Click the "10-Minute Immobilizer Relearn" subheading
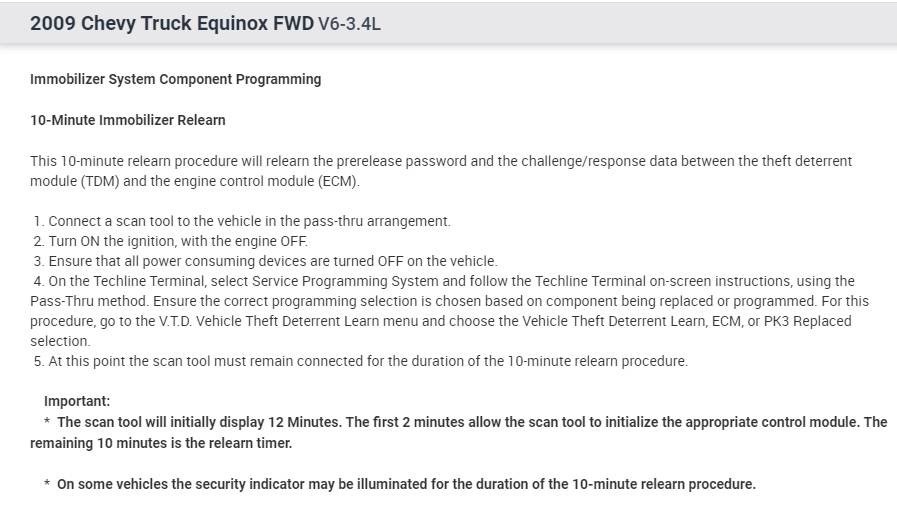 pyautogui.click(x=128, y=120)
